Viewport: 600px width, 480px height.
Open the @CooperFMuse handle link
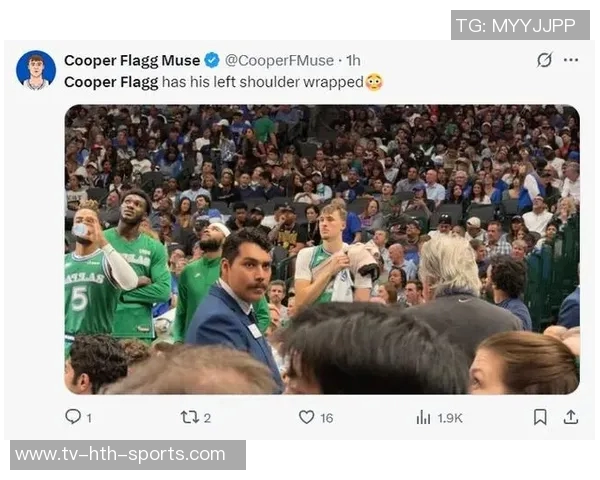[x=279, y=60]
